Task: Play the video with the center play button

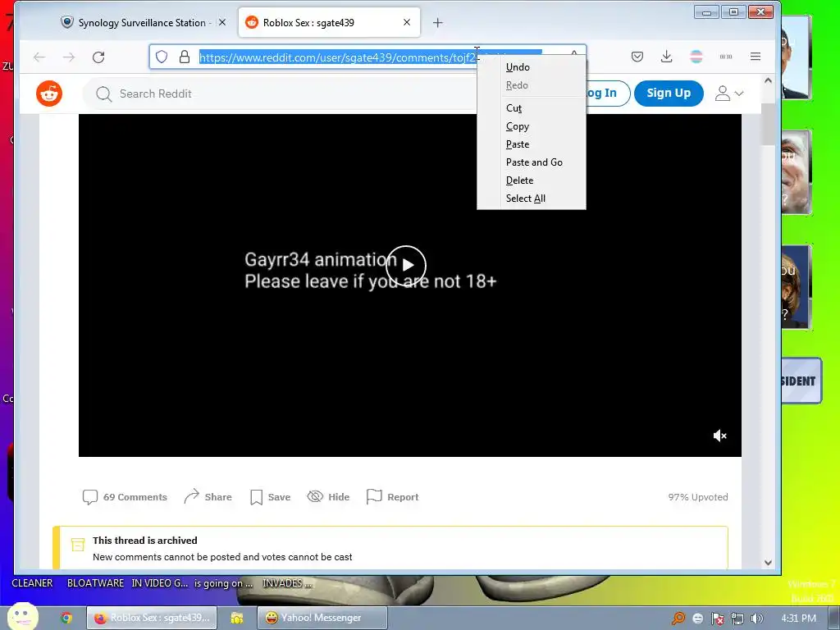Action: point(406,266)
